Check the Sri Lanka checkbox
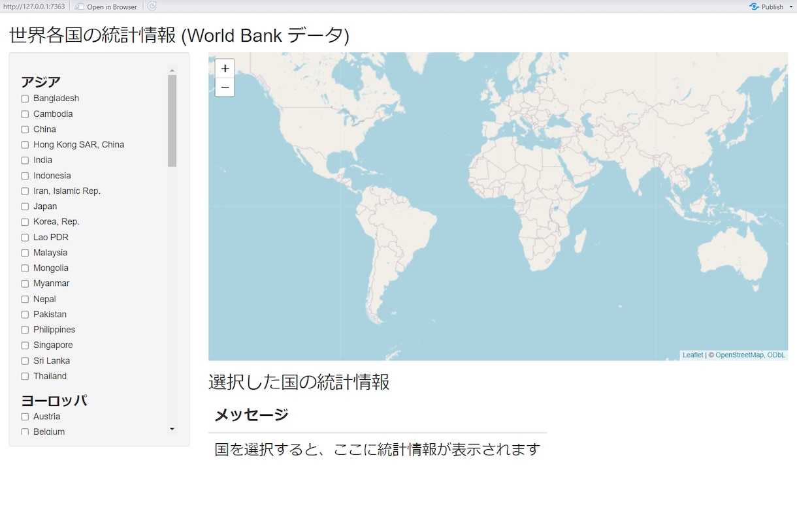Image resolution: width=797 pixels, height=532 pixels. click(x=25, y=361)
